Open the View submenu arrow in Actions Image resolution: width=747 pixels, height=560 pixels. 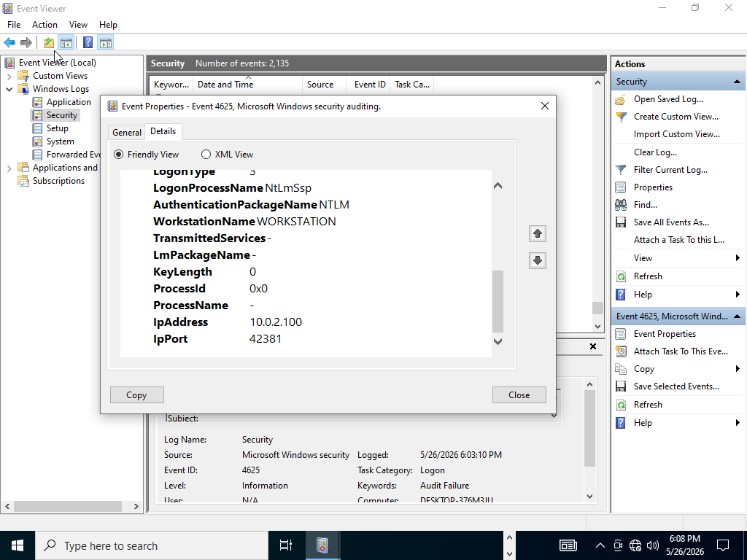[738, 258]
